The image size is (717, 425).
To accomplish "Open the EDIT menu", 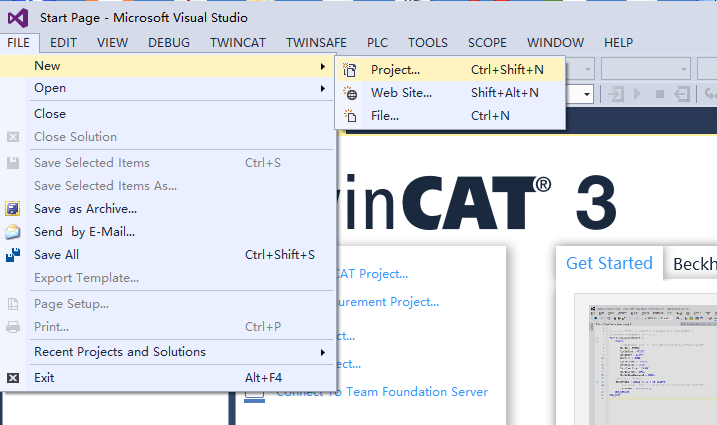I will click(x=63, y=43).
